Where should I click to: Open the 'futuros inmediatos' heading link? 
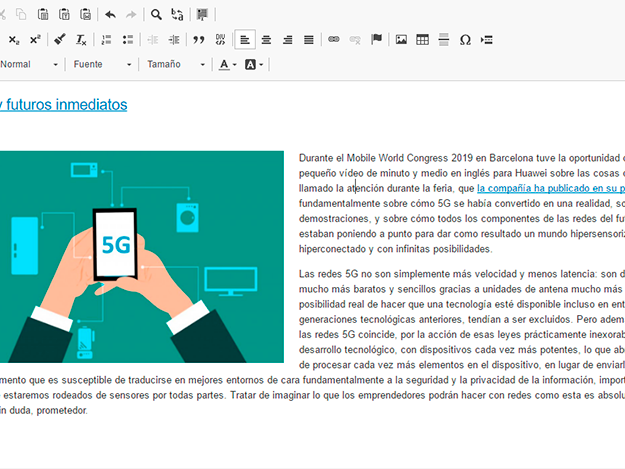[66, 104]
